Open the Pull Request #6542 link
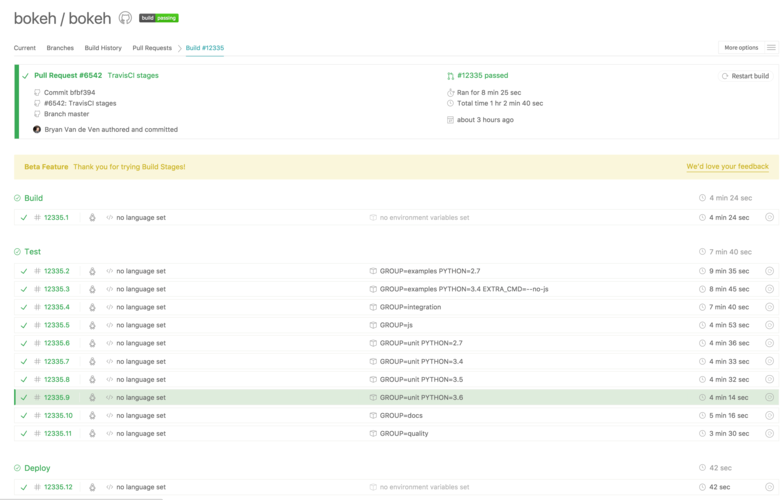The image size is (783, 500). [68, 75]
